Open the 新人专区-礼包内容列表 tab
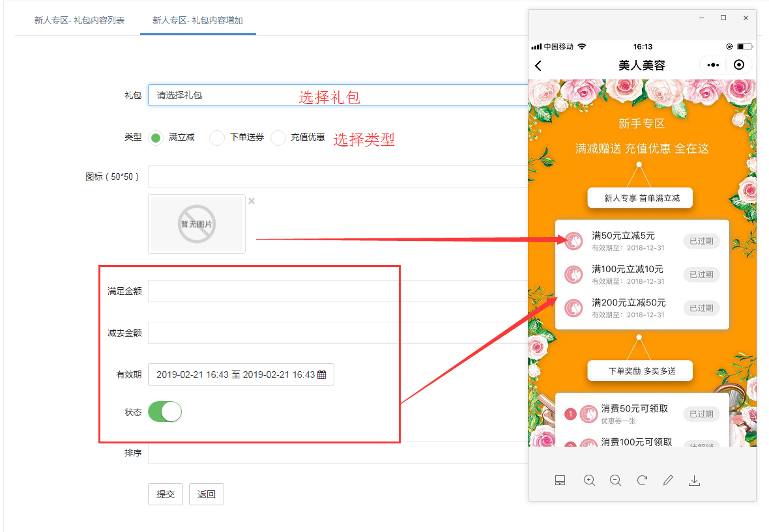 coord(79,20)
